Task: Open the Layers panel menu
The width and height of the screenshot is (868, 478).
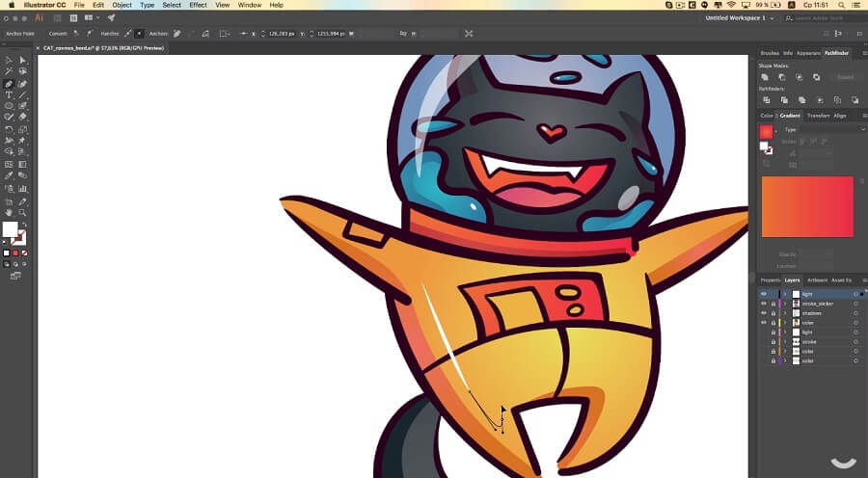Action: [864, 280]
